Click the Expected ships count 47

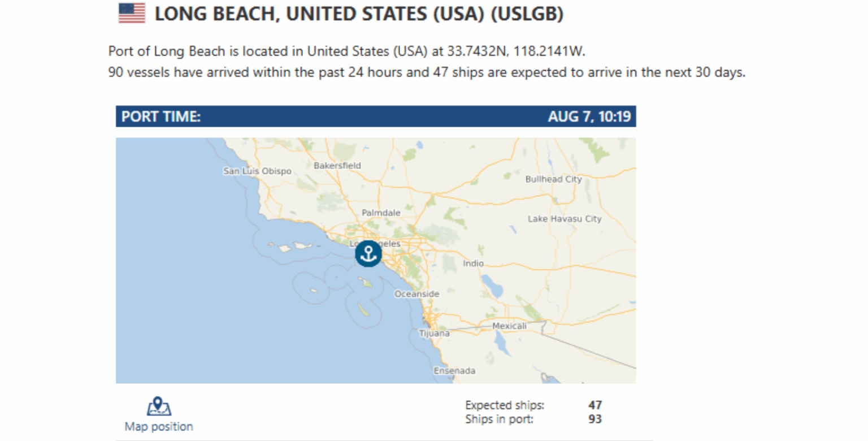594,405
